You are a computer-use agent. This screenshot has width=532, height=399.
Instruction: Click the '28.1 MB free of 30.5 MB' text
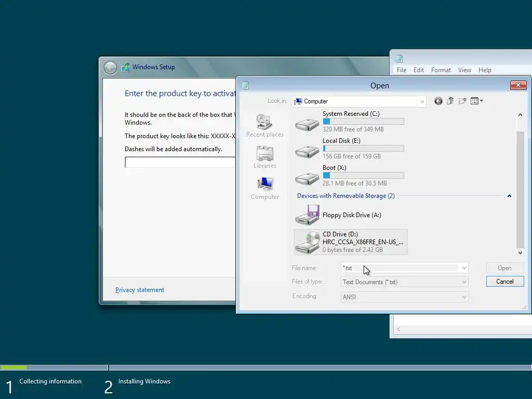(x=354, y=183)
